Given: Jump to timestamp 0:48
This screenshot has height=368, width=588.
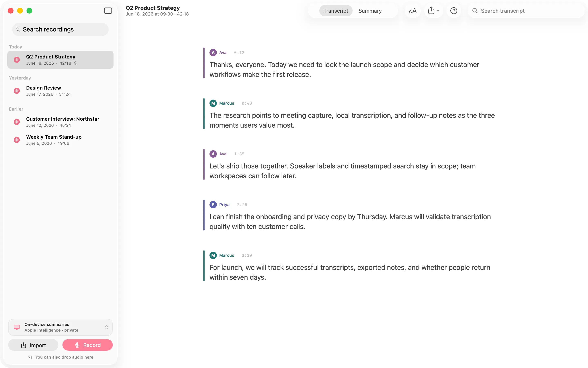Looking at the screenshot, I should tap(247, 103).
